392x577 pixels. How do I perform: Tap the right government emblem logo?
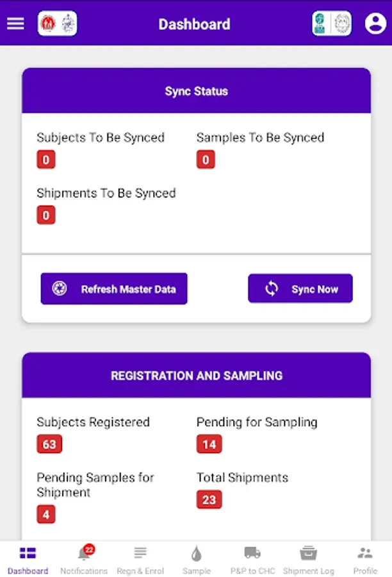tap(331, 24)
